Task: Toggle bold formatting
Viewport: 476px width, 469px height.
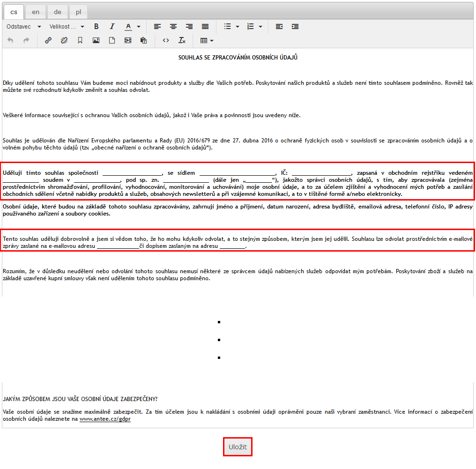Action: point(97,27)
